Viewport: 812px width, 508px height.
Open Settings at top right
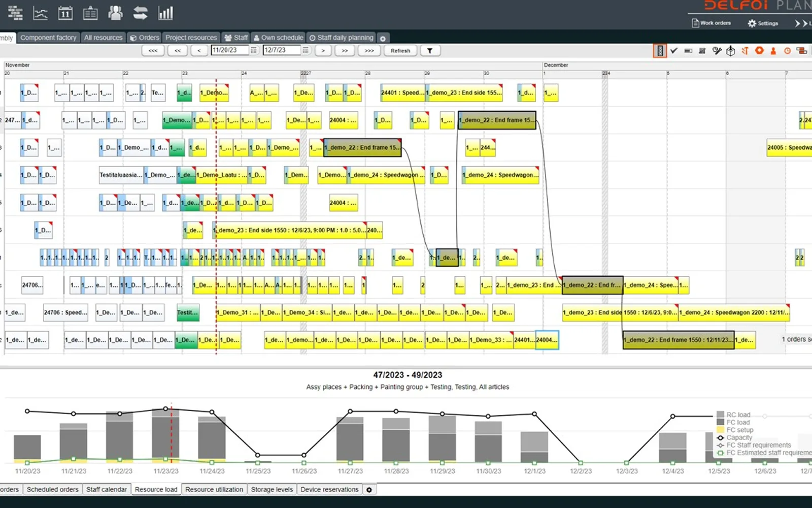763,23
